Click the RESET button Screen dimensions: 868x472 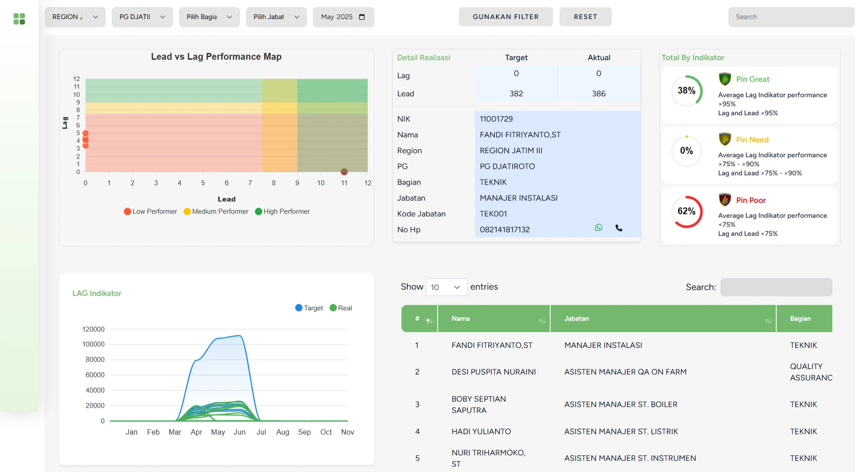tap(585, 17)
